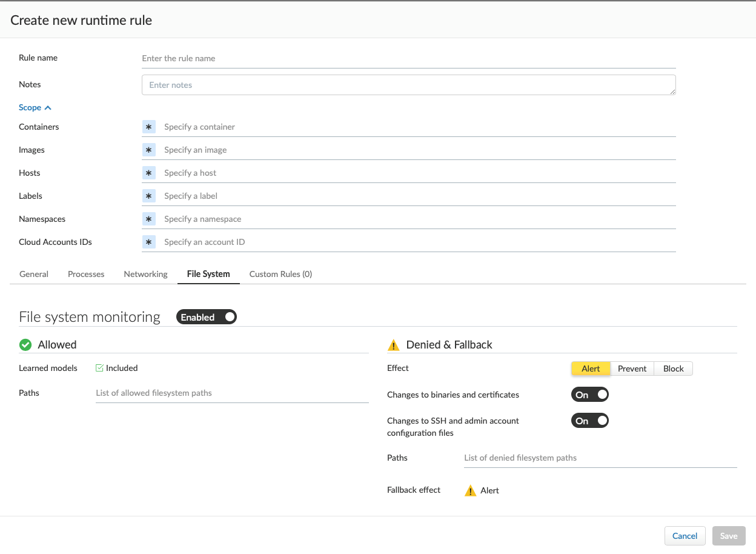Image resolution: width=756 pixels, height=554 pixels.
Task: Click the asterisk wildcard icon for Namespaces
Action: point(149,219)
